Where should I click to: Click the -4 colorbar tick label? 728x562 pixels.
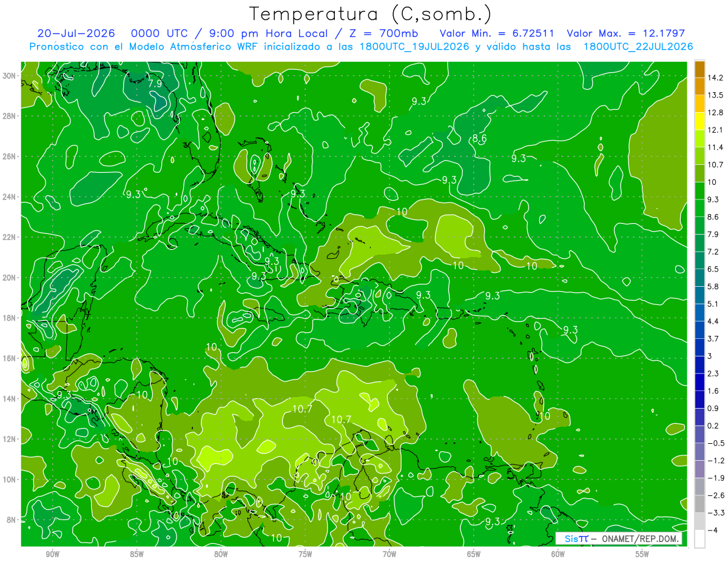coord(713,530)
